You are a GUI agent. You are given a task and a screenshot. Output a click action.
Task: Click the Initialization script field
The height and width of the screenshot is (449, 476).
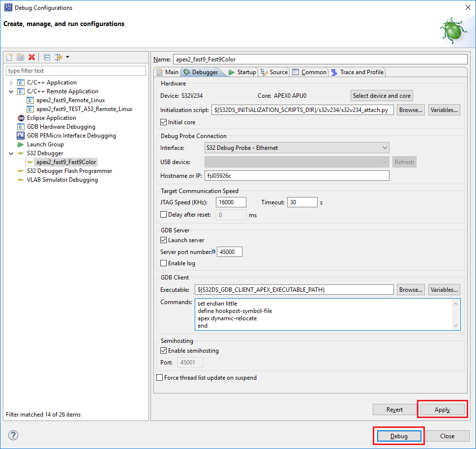[302, 110]
